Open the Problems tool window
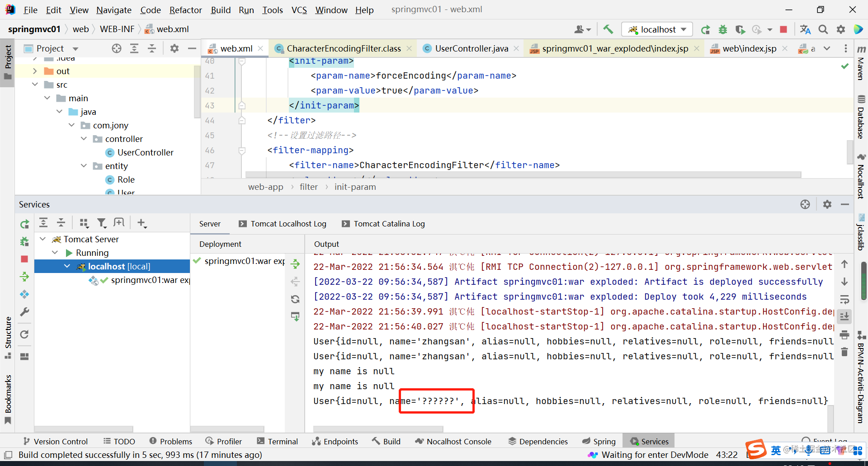Viewport: 868px width, 466px height. [x=170, y=442]
